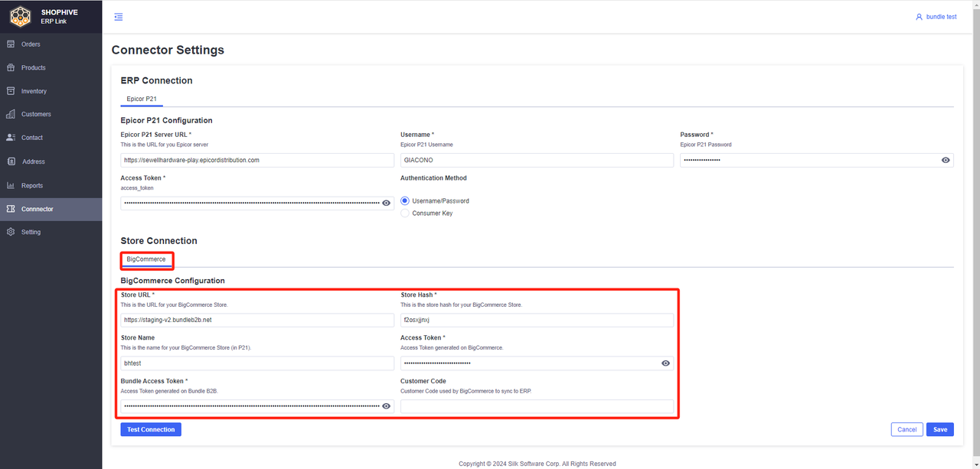The image size is (980, 469).
Task: Click the Store Hash input field
Action: (537, 320)
